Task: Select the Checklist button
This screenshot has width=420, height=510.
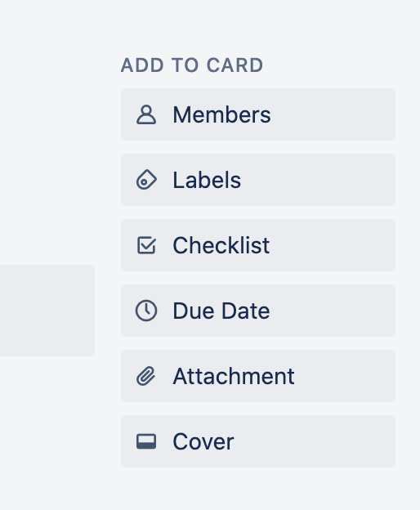Action: pyautogui.click(x=258, y=245)
